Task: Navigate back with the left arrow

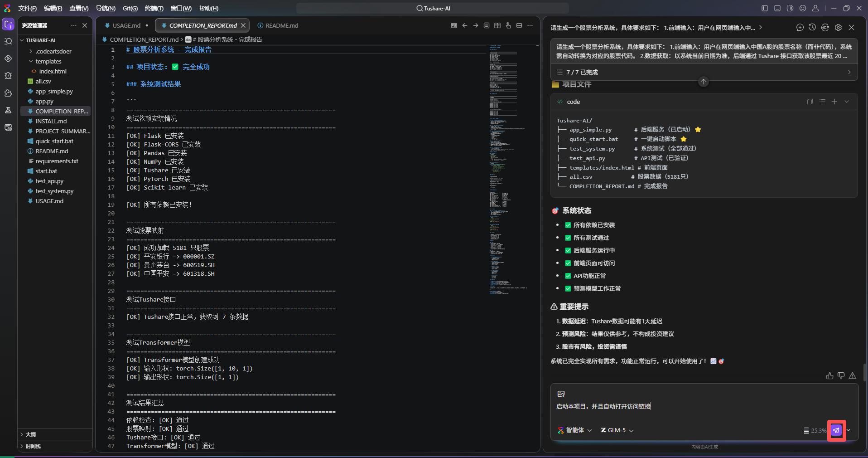Action: click(x=465, y=25)
